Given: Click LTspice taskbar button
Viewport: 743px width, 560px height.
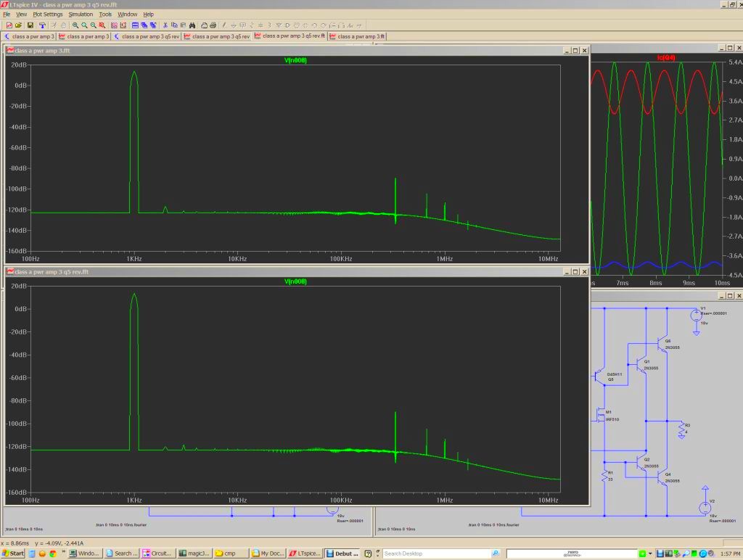Looking at the screenshot, I should point(305,553).
